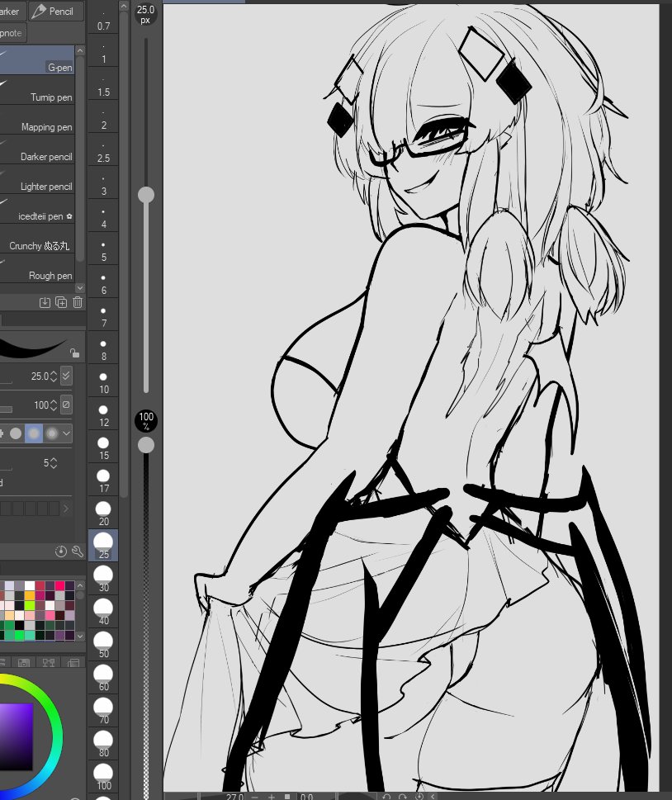Screen dimensions: 672x800
Task: Select brush size preset 0.7
Action: pos(103,21)
